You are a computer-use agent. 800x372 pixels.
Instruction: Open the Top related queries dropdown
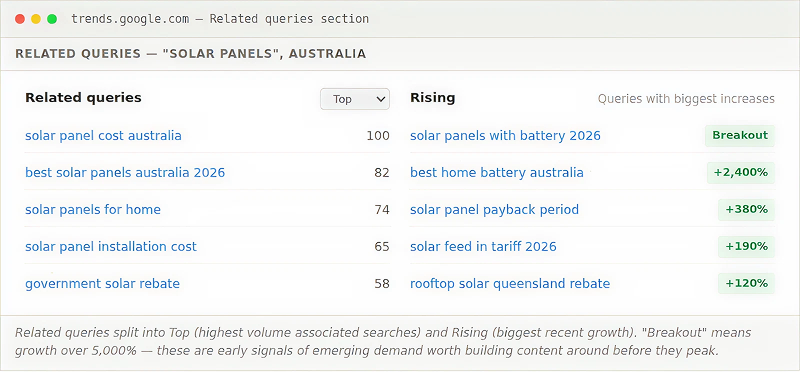pyautogui.click(x=355, y=99)
